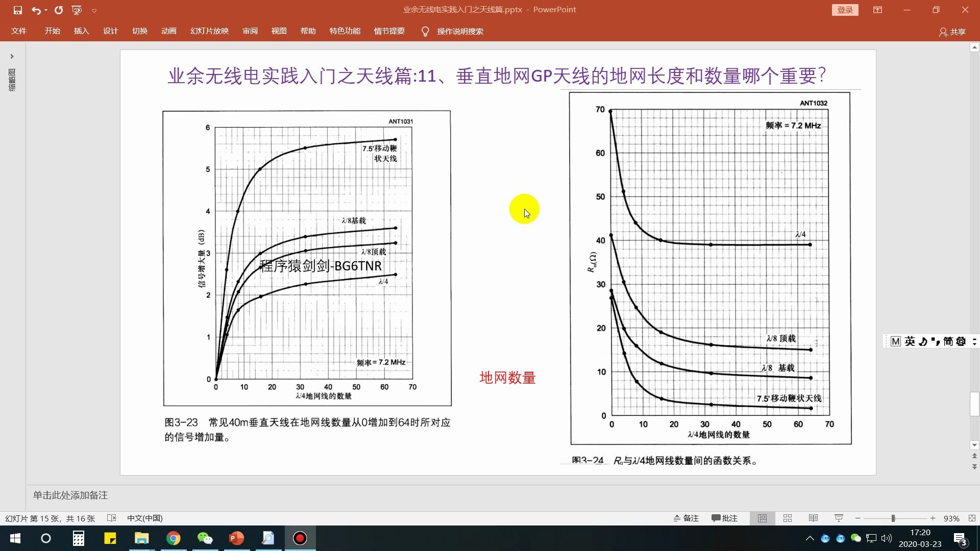Open the 审阅 tab
The image size is (980, 551).
[250, 31]
